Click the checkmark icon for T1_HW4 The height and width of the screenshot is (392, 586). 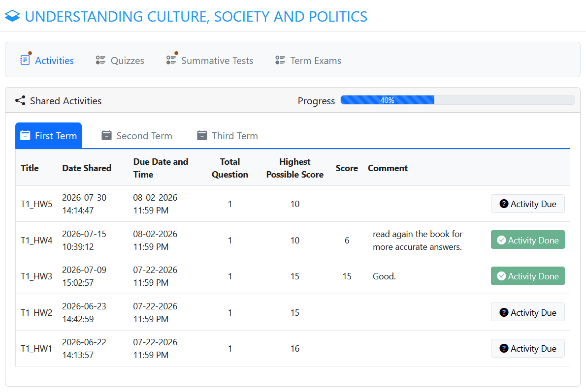point(501,240)
